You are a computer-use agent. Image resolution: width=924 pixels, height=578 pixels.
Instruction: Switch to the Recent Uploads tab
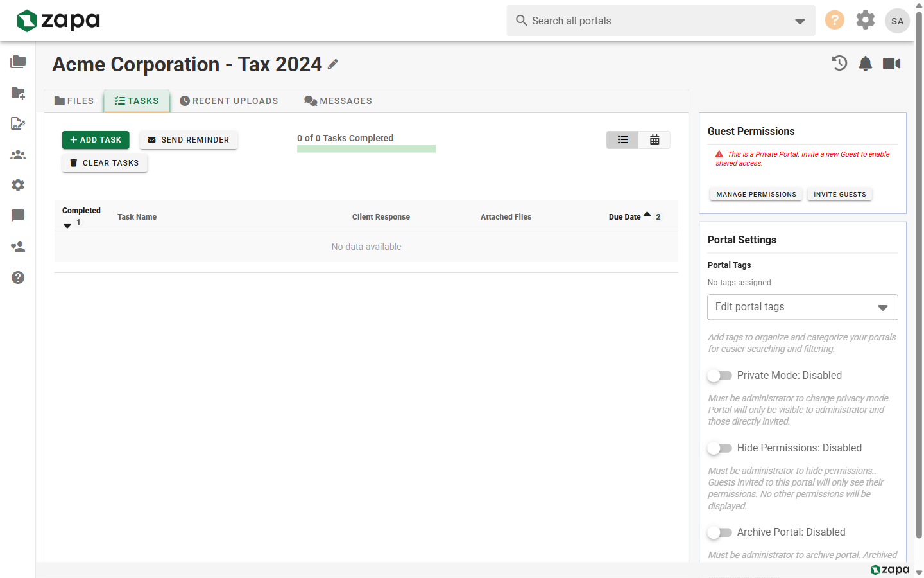pyautogui.click(x=229, y=101)
